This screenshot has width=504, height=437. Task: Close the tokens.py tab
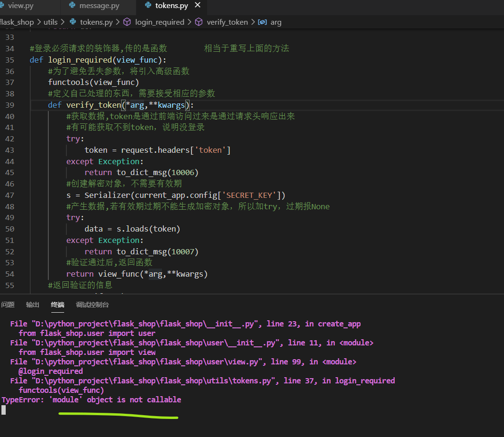click(198, 5)
